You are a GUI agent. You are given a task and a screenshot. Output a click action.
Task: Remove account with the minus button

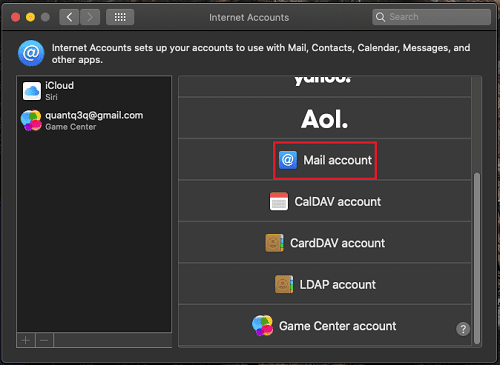[44, 340]
